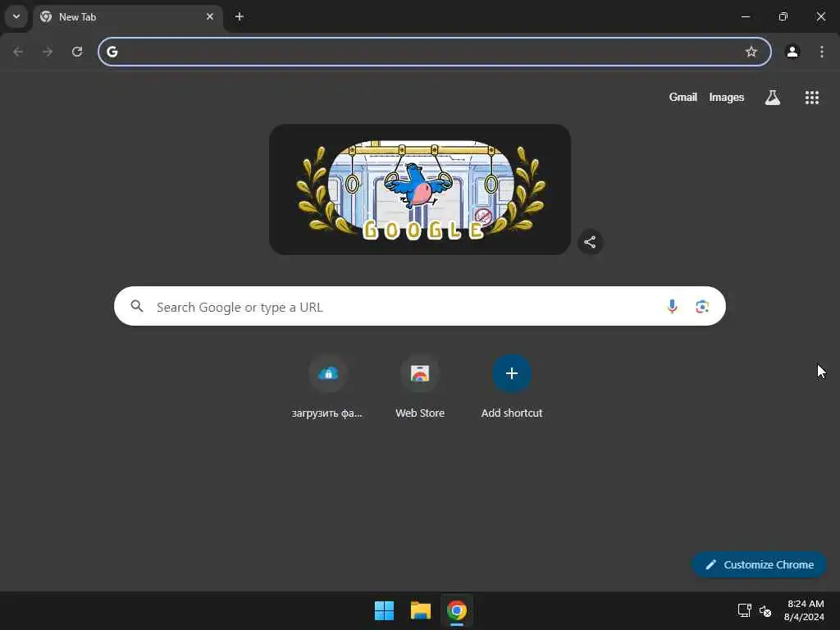Open the Images link
This screenshot has height=630, width=840.
pyautogui.click(x=727, y=97)
